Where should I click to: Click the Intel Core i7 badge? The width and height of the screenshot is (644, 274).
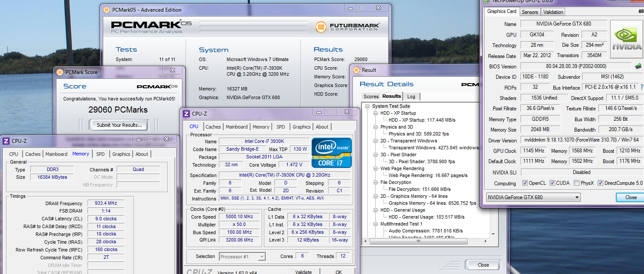click(x=332, y=152)
